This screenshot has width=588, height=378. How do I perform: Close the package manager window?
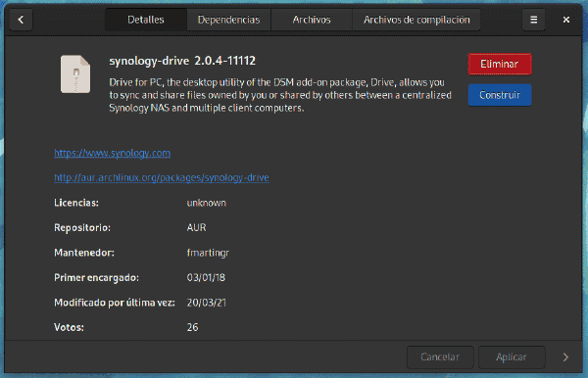click(x=566, y=20)
